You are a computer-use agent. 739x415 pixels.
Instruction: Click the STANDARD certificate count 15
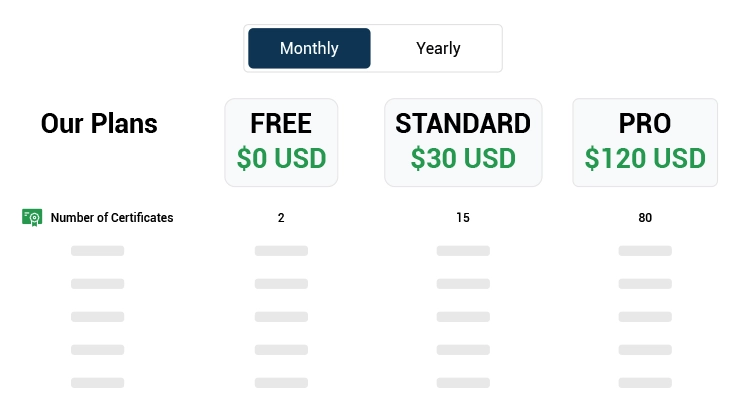click(463, 217)
